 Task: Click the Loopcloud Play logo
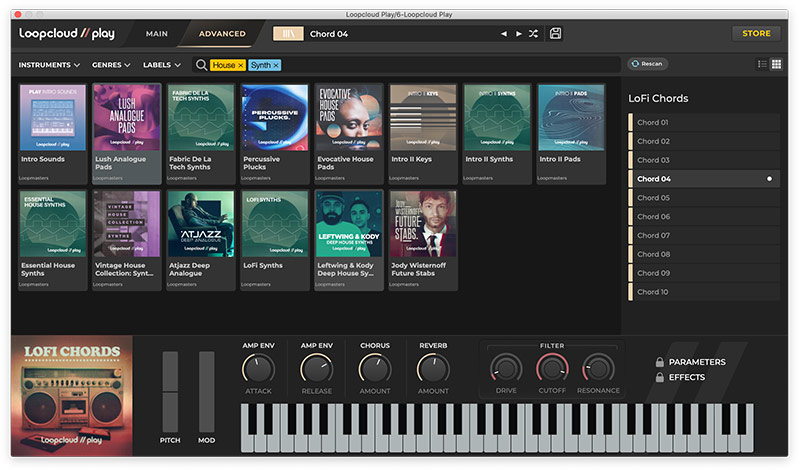point(67,34)
